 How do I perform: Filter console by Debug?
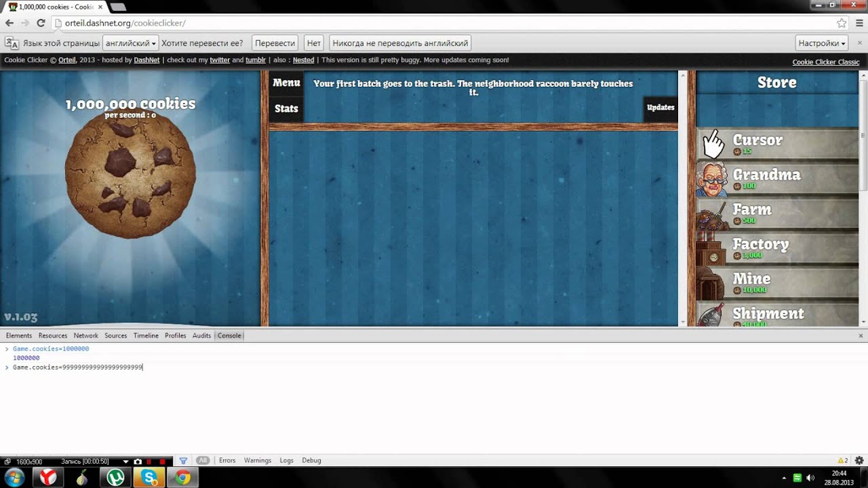click(312, 460)
